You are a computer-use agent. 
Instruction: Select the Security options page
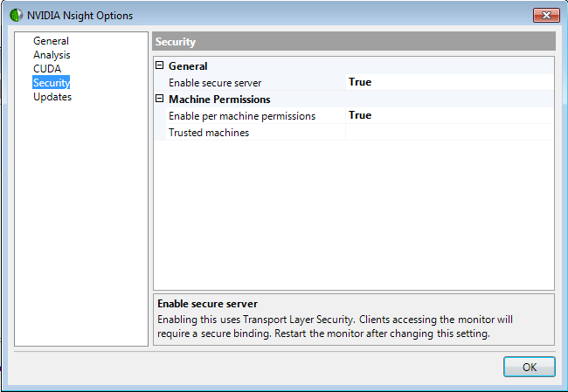tap(51, 83)
